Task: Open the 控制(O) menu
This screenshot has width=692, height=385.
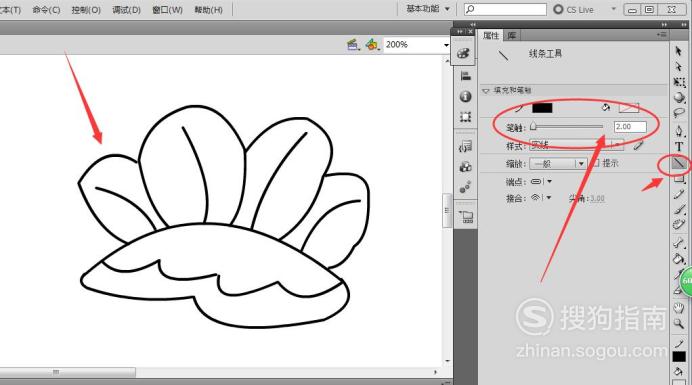Action: point(86,9)
